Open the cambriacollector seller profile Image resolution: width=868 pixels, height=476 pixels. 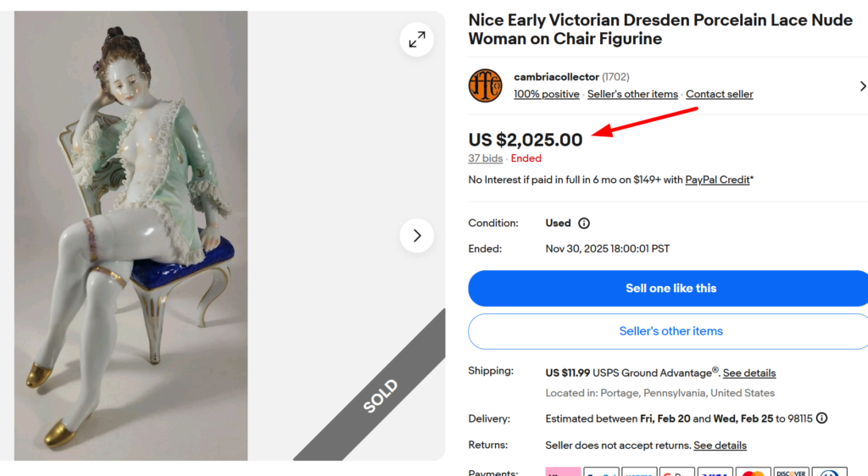coord(556,77)
